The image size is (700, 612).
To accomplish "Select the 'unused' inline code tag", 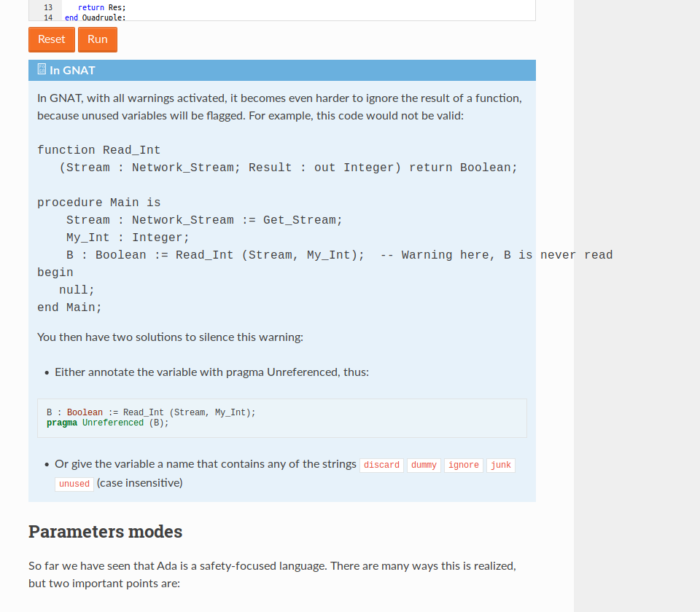I will coord(74,483).
